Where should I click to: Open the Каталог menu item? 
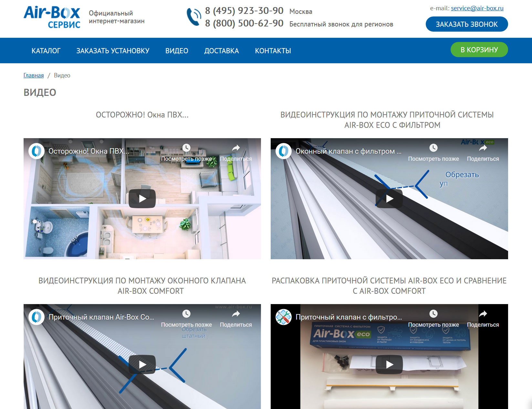point(46,51)
